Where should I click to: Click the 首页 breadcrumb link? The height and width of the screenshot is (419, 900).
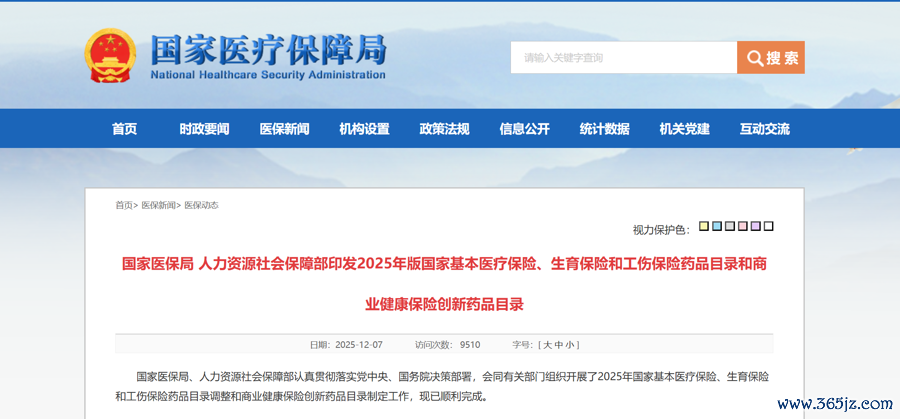point(123,205)
